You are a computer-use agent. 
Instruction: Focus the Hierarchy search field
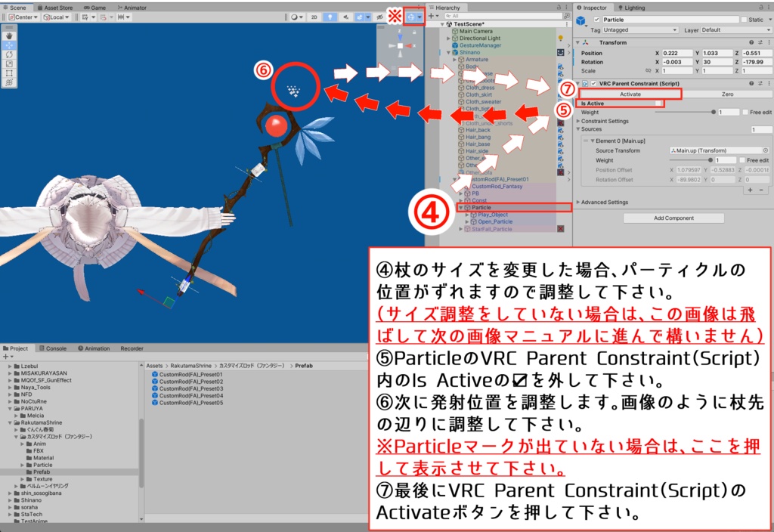click(503, 16)
